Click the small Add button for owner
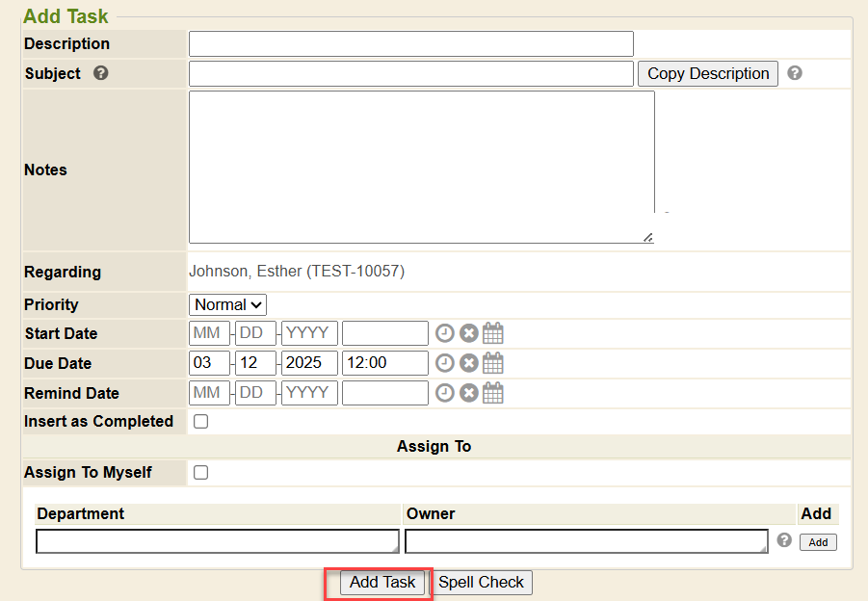 [818, 542]
